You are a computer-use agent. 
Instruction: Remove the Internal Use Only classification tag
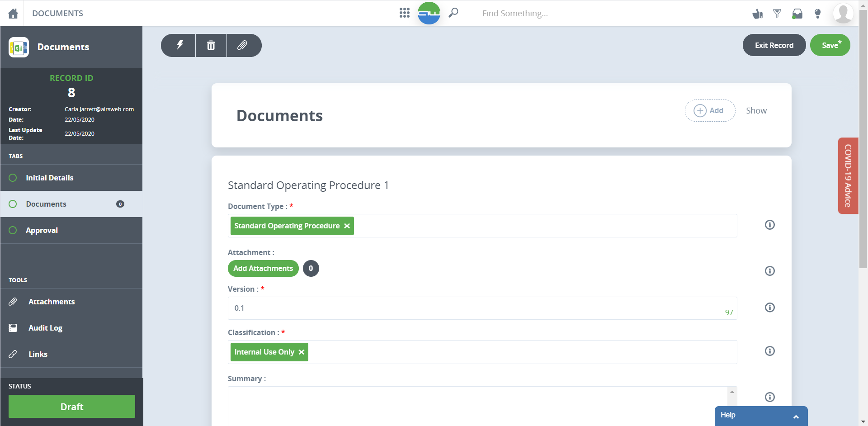click(302, 352)
